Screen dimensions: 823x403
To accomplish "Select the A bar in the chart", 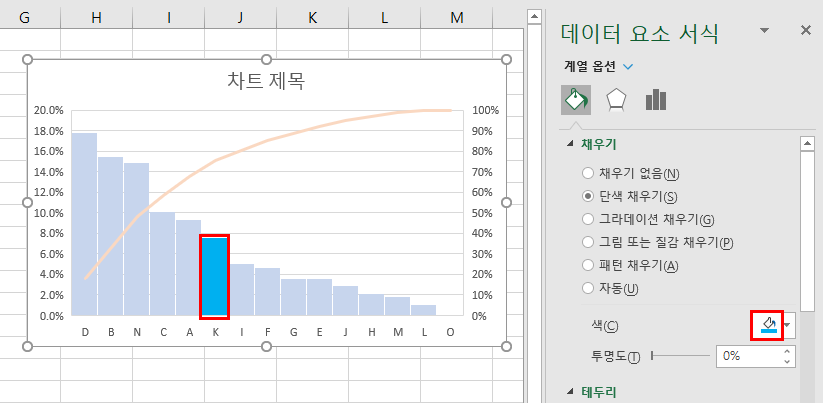I will click(x=188, y=268).
